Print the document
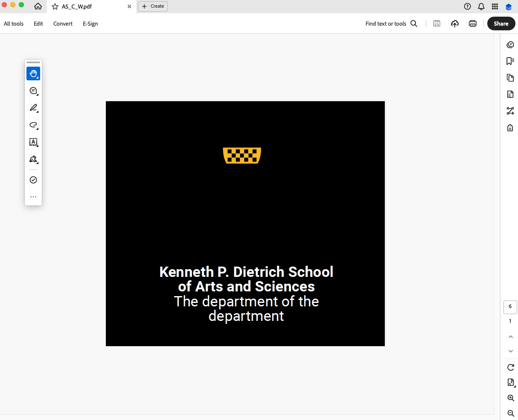This screenshot has width=518, height=420. click(473, 23)
